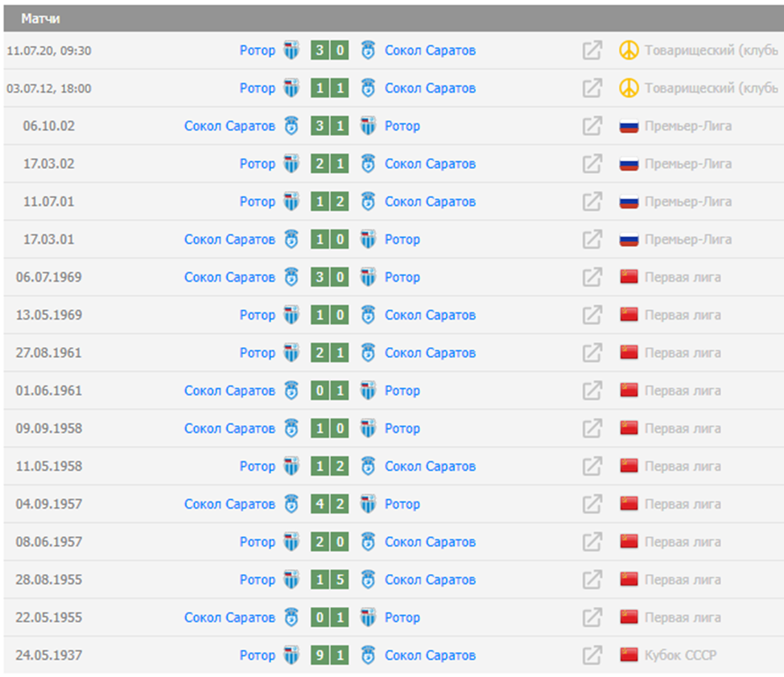Open Ротор team link in 11.07.20 row
Viewport: 784px width, 677px height.
(257, 51)
